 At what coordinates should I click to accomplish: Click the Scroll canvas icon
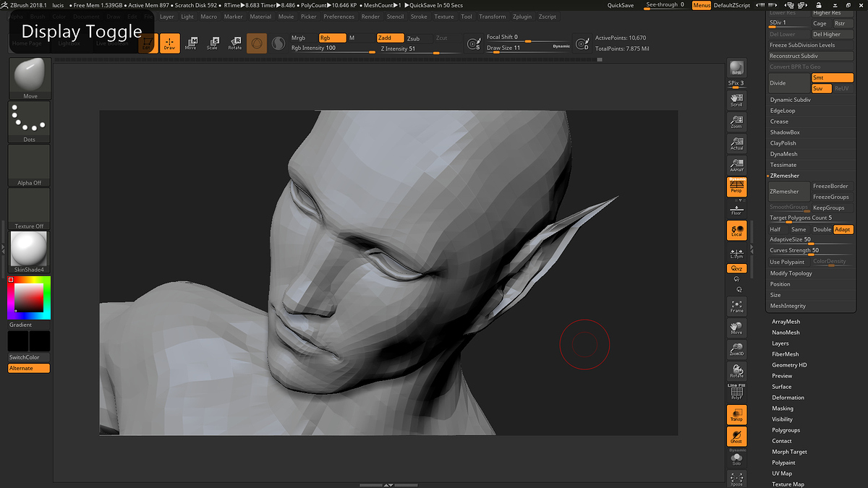(736, 100)
